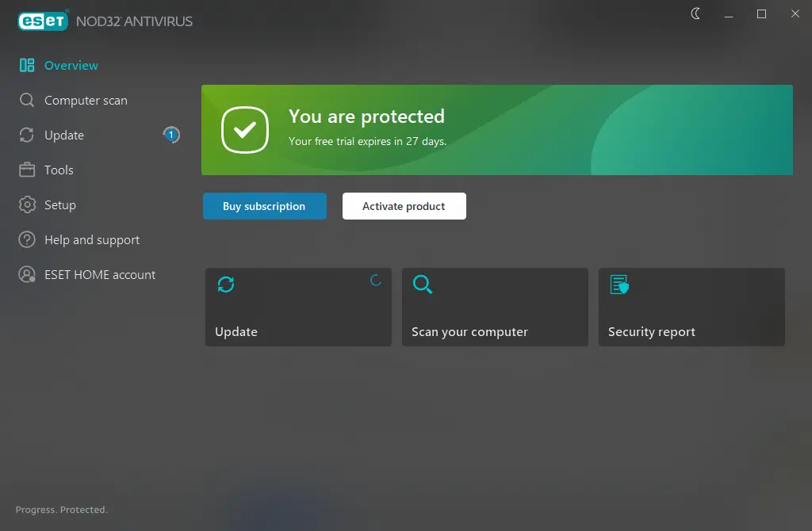The image size is (812, 531).
Task: Click the Update tile's refresh icon
Action: click(x=226, y=285)
